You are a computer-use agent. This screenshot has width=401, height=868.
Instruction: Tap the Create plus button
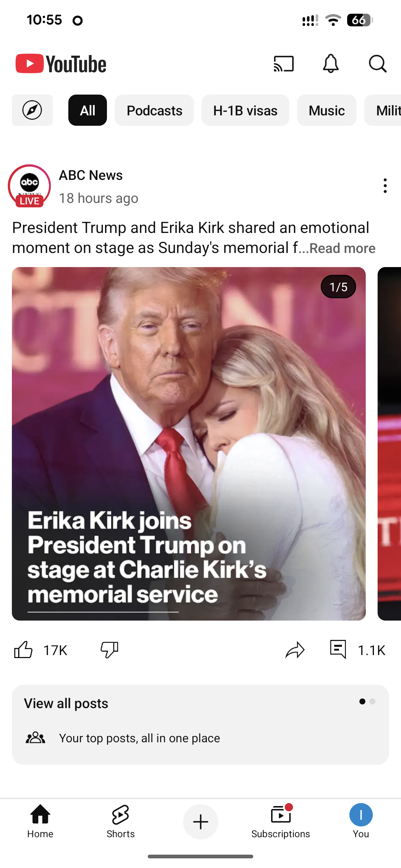[x=200, y=822]
